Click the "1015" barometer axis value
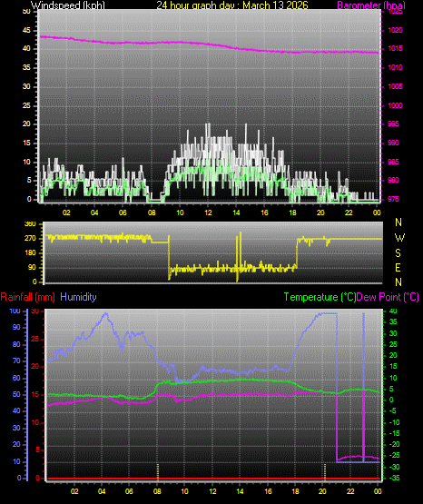Image resolution: width=423 pixels, height=504 pixels. coord(395,48)
